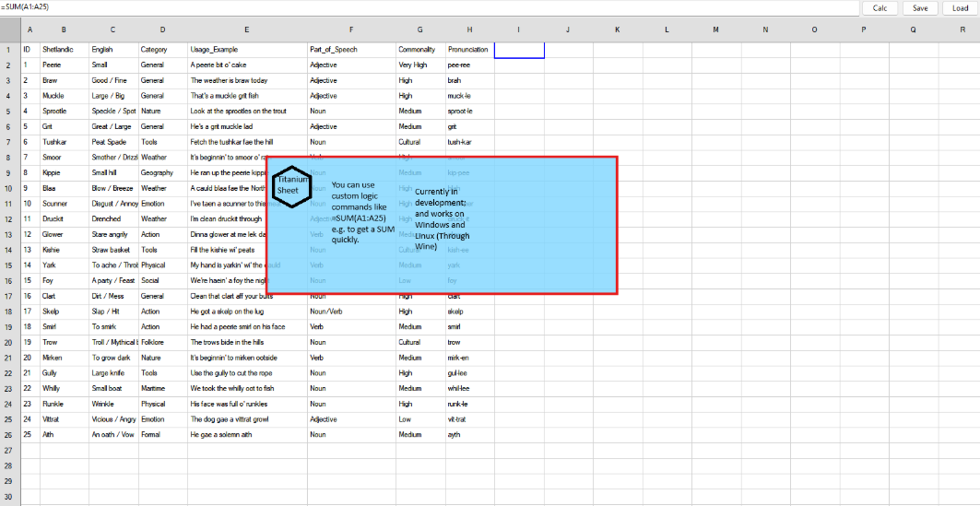The image size is (980, 506).
Task: Click the cell containing 'Kishie'
Action: click(64, 250)
